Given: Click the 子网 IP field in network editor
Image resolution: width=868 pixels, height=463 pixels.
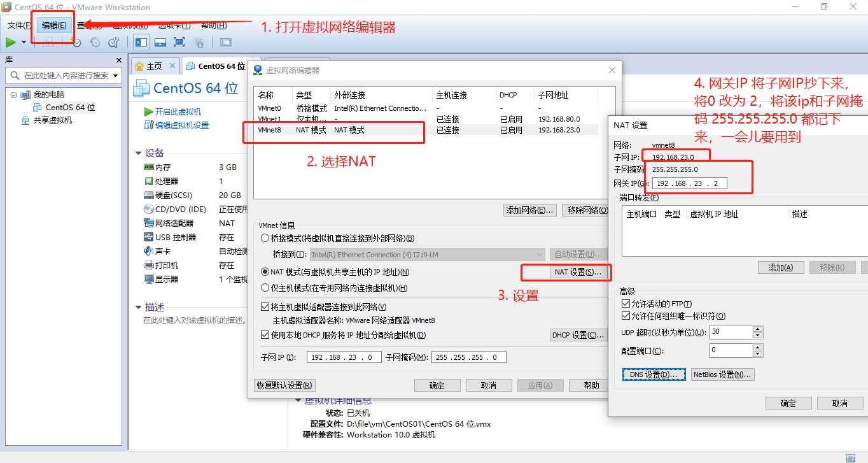Looking at the screenshot, I should click(344, 357).
